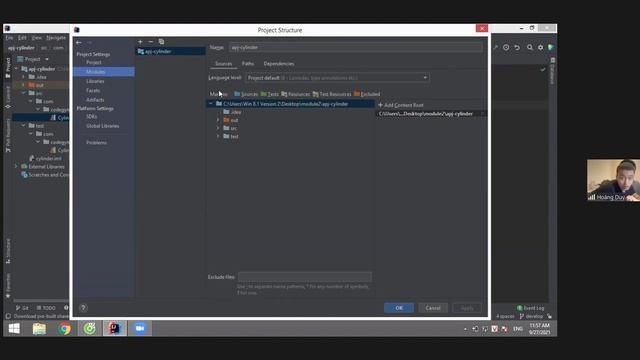Select cylinder.iml file in project tree

click(x=45, y=158)
